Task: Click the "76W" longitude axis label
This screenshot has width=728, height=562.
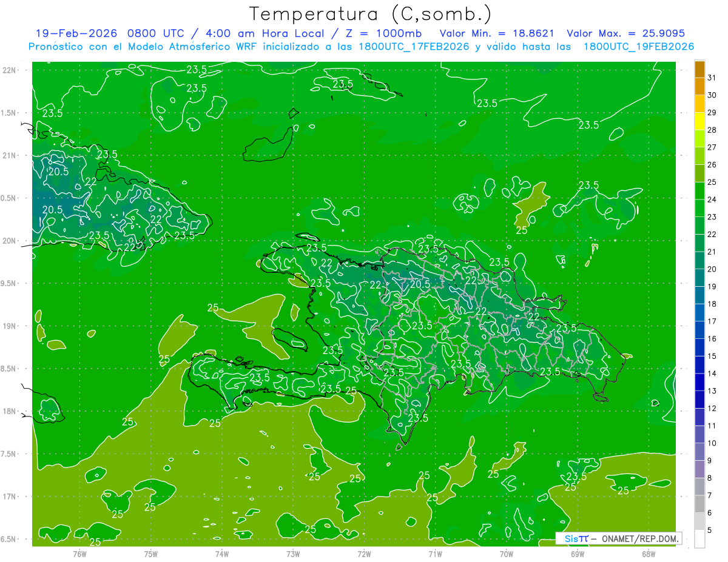Action: (x=80, y=554)
